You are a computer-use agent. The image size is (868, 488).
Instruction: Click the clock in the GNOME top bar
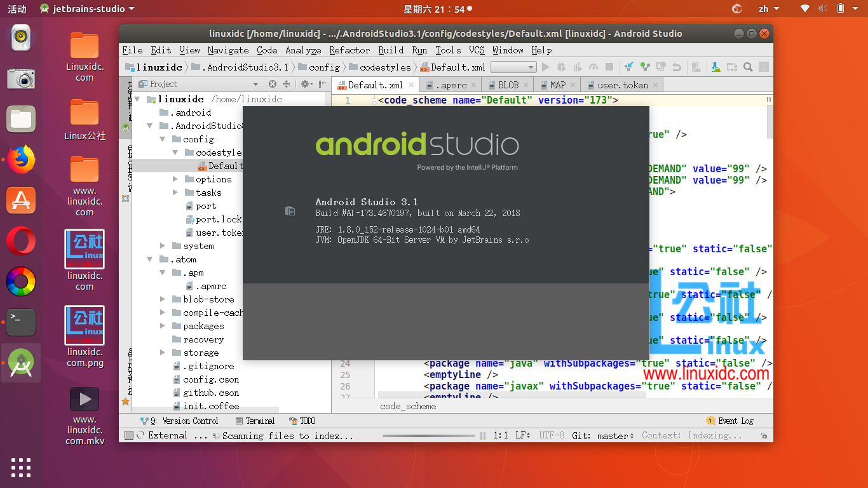coord(434,9)
